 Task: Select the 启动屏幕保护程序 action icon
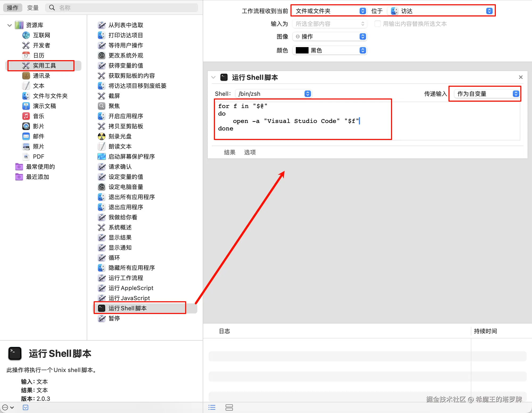102,156
